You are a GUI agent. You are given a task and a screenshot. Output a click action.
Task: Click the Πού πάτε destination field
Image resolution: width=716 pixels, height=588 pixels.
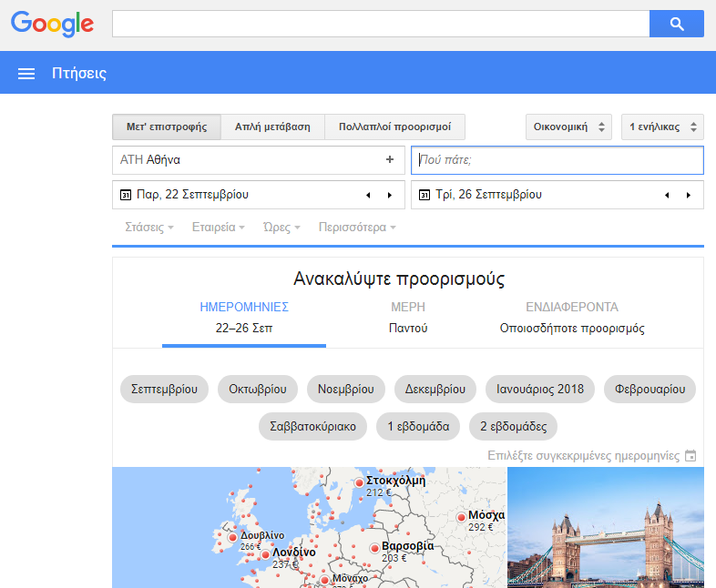(557, 159)
